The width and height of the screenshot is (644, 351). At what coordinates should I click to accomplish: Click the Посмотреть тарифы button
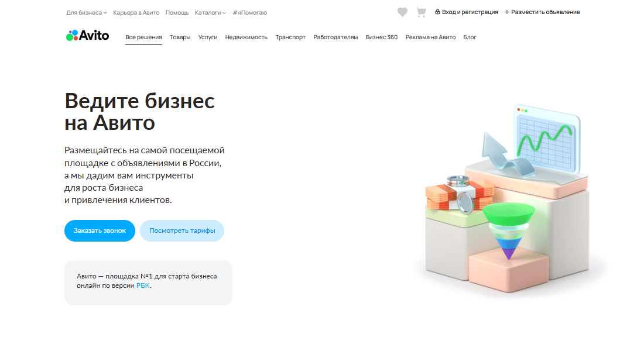click(182, 230)
